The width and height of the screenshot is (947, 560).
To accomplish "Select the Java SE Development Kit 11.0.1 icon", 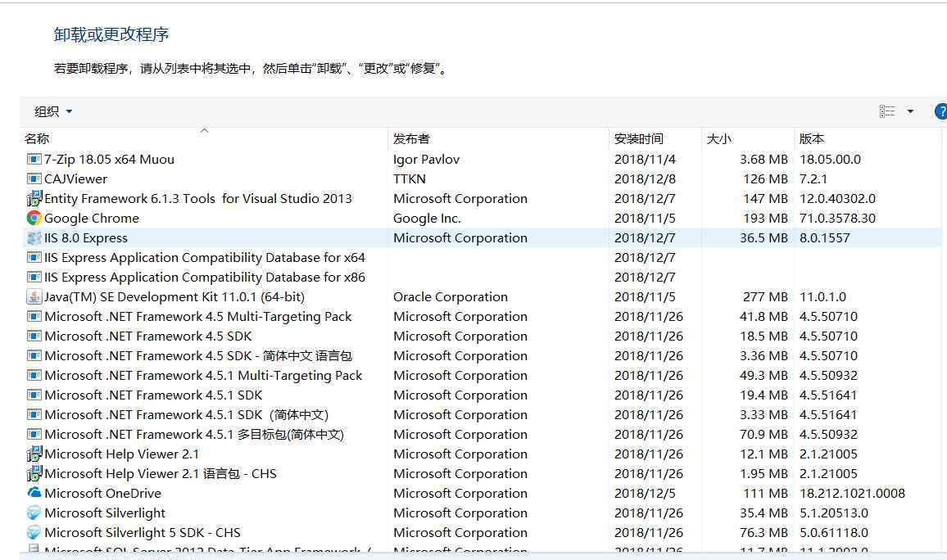I will pyautogui.click(x=34, y=297).
